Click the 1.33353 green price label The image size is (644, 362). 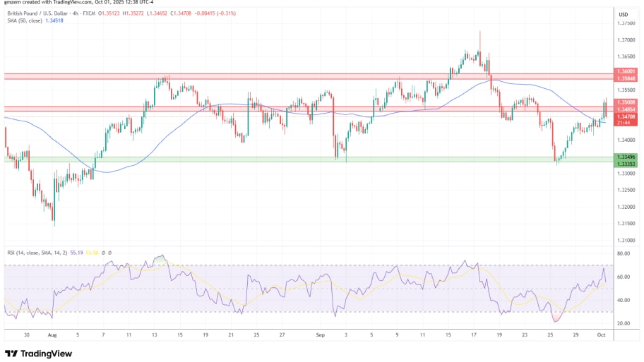tap(626, 164)
